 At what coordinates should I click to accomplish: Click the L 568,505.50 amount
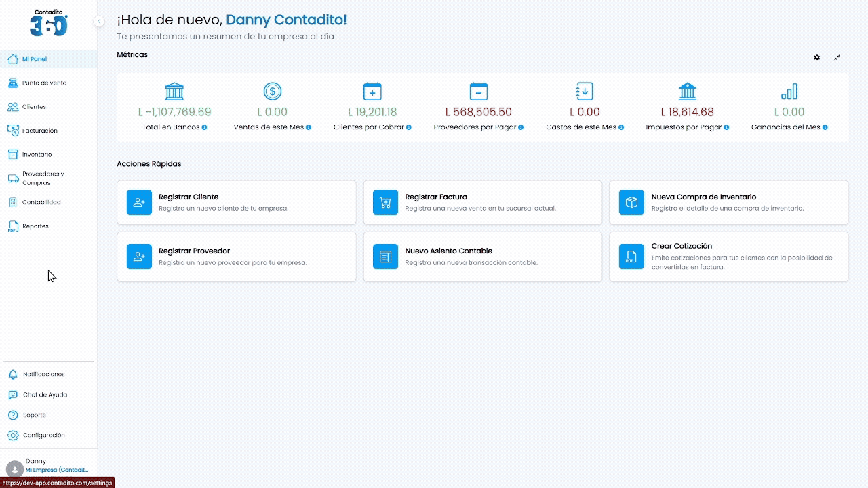479,112
